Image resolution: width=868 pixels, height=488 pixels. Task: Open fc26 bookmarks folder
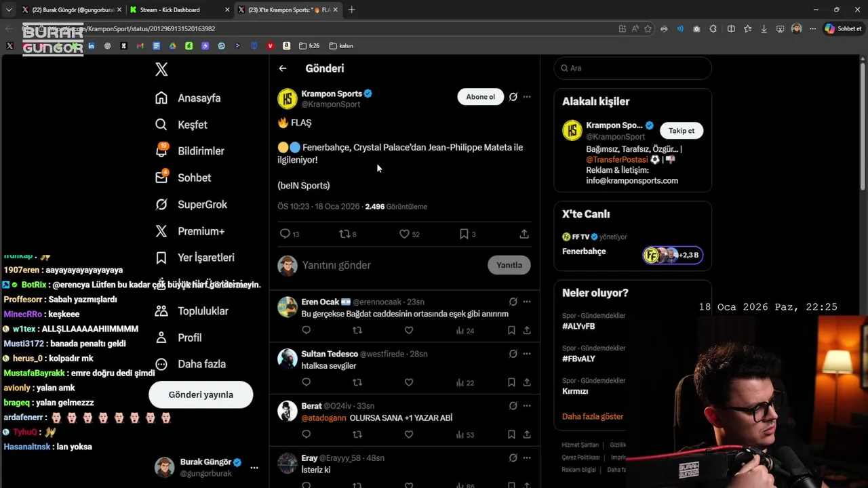pyautogui.click(x=309, y=46)
